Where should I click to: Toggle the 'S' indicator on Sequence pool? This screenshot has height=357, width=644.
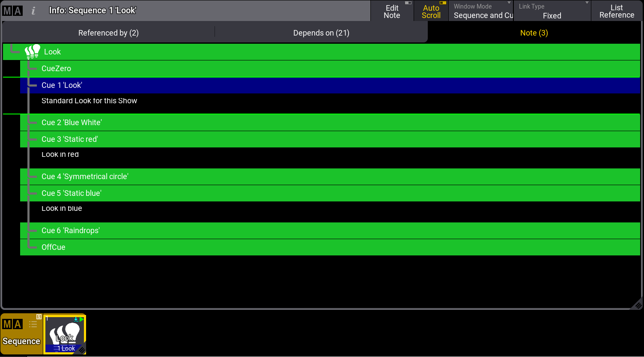click(x=39, y=317)
